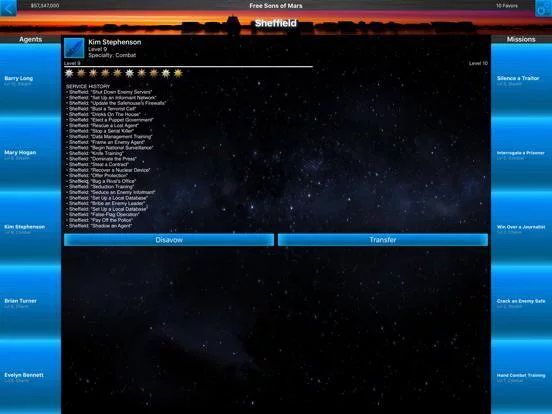Click history entry "Seduction Training"

pyautogui.click(x=100, y=187)
